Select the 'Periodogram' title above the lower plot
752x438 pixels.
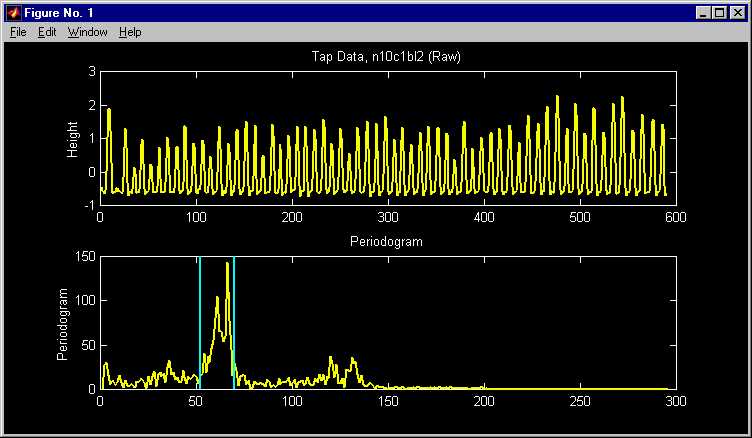click(x=387, y=242)
